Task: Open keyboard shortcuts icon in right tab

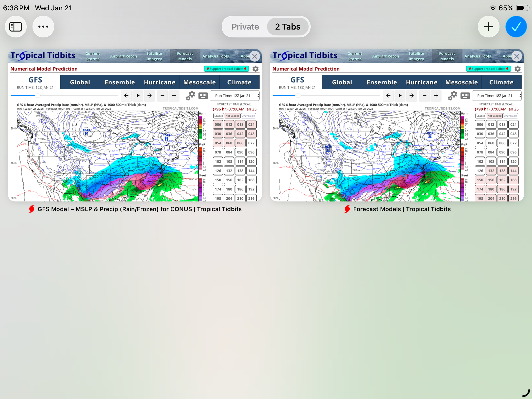Action: pyautogui.click(x=465, y=96)
